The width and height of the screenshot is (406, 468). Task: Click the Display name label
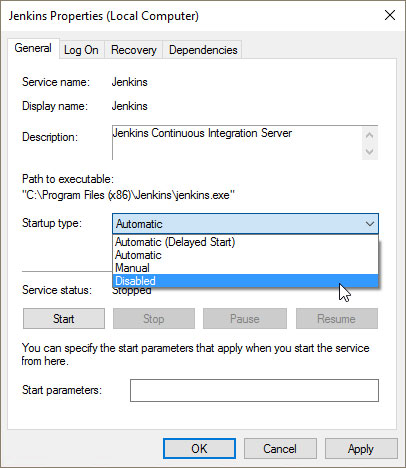[x=55, y=106]
